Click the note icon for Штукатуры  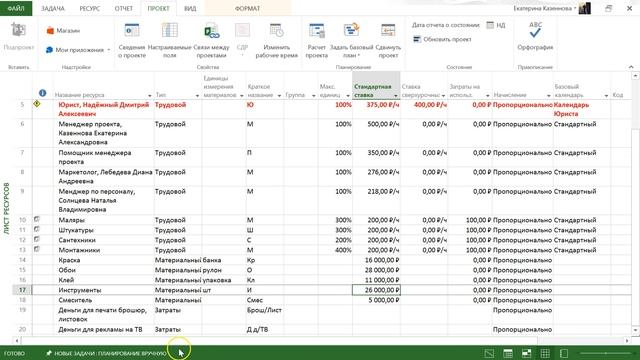coord(37,229)
